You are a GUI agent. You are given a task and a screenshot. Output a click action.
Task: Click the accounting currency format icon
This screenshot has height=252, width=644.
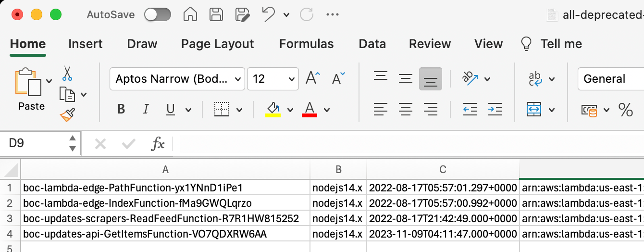[x=589, y=110]
